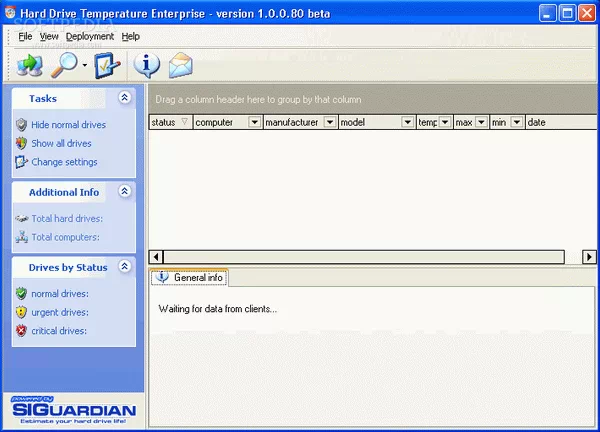Viewport: 600px width, 432px height.
Task: Collapse the Drives by Status panel
Action: [124, 266]
